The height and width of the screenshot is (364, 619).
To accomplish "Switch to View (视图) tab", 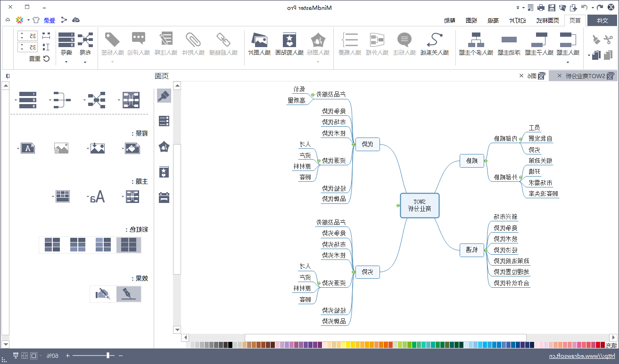I will pyautogui.click(x=471, y=20).
